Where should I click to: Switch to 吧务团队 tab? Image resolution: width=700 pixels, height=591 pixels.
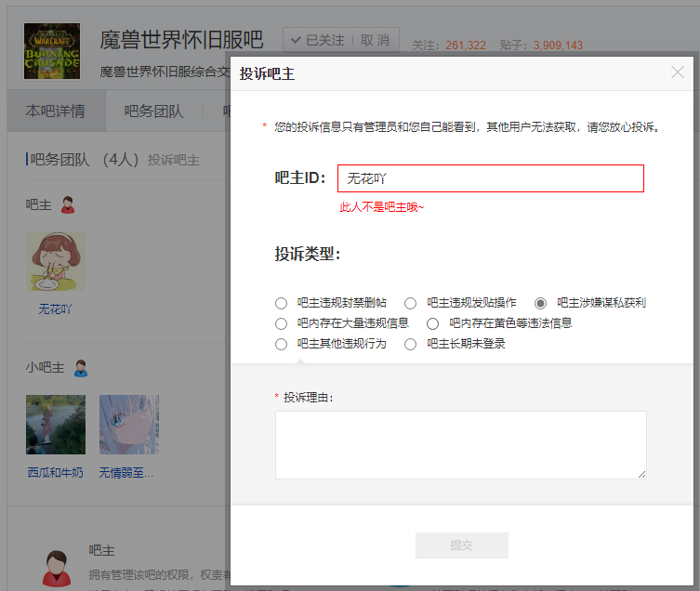pyautogui.click(x=153, y=112)
